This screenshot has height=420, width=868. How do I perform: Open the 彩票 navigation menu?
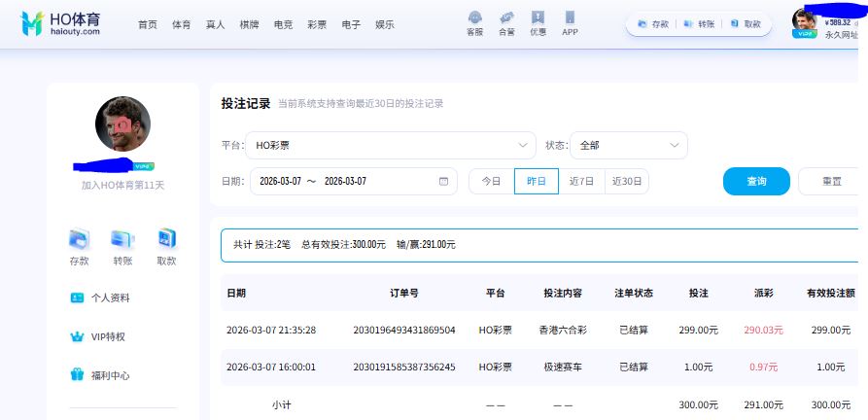click(x=317, y=24)
